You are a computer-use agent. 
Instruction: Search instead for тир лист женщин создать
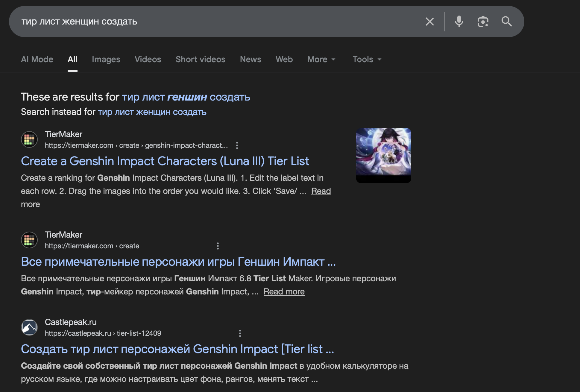(152, 112)
